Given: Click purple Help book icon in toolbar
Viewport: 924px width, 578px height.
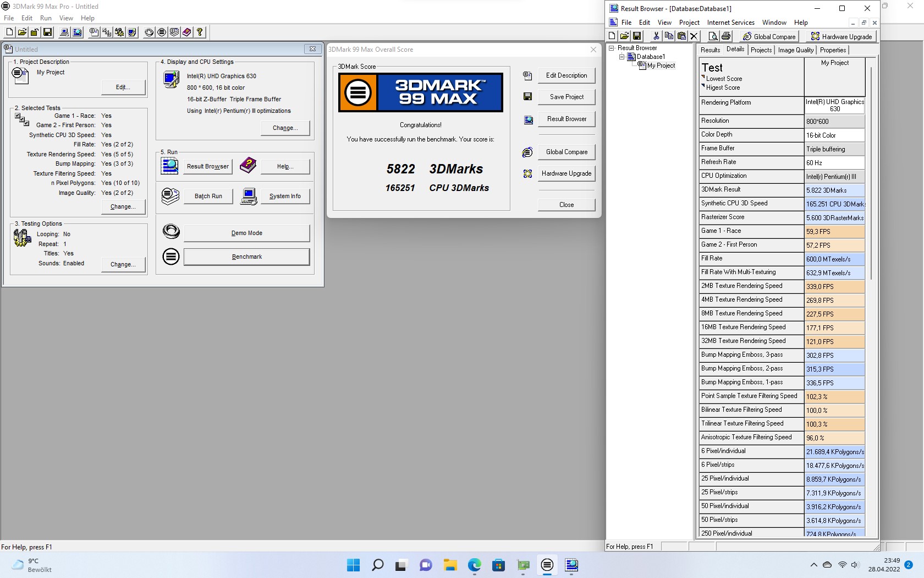Looking at the screenshot, I should click(x=187, y=32).
